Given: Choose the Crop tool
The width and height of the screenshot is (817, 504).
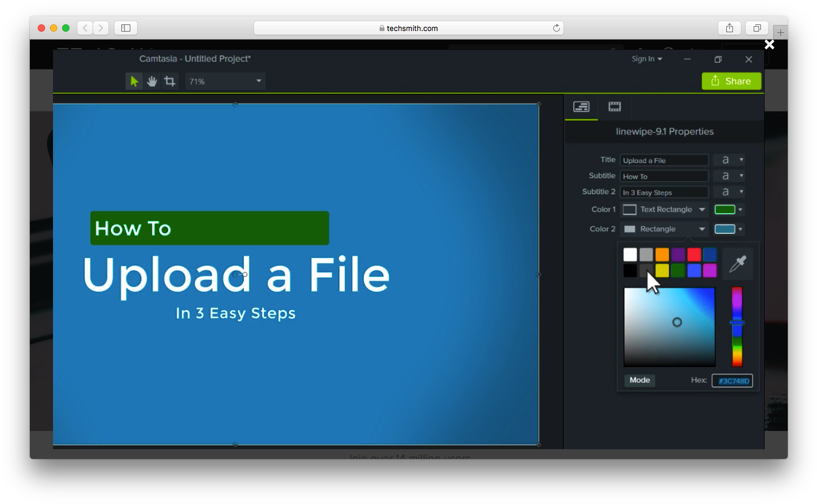Looking at the screenshot, I should point(169,81).
